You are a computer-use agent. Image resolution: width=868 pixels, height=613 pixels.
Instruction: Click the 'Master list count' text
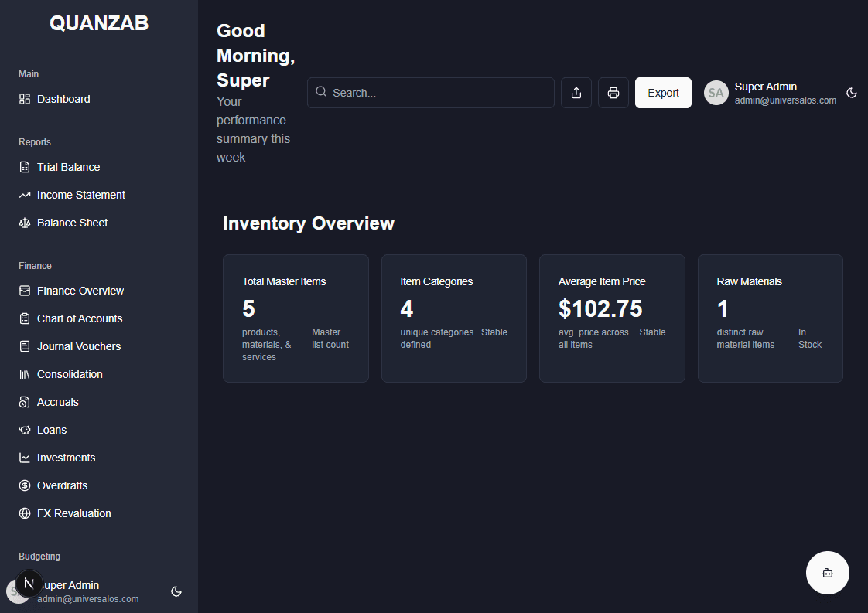330,339
